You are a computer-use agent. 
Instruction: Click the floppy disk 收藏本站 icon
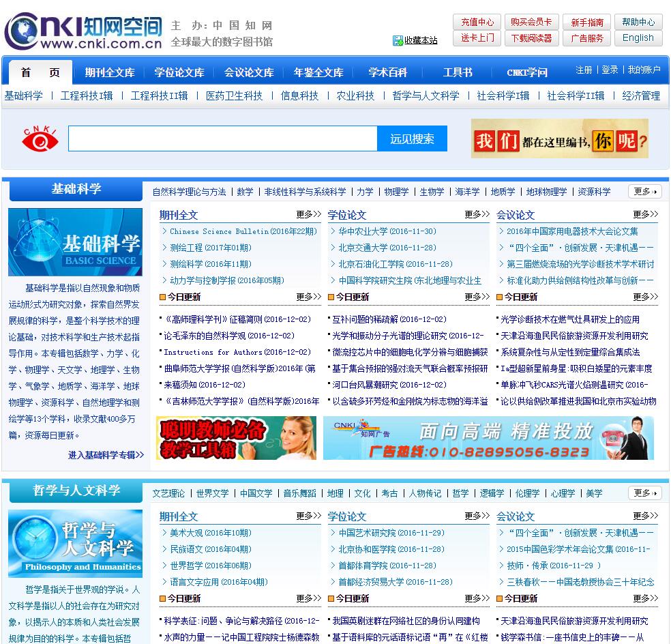[398, 41]
